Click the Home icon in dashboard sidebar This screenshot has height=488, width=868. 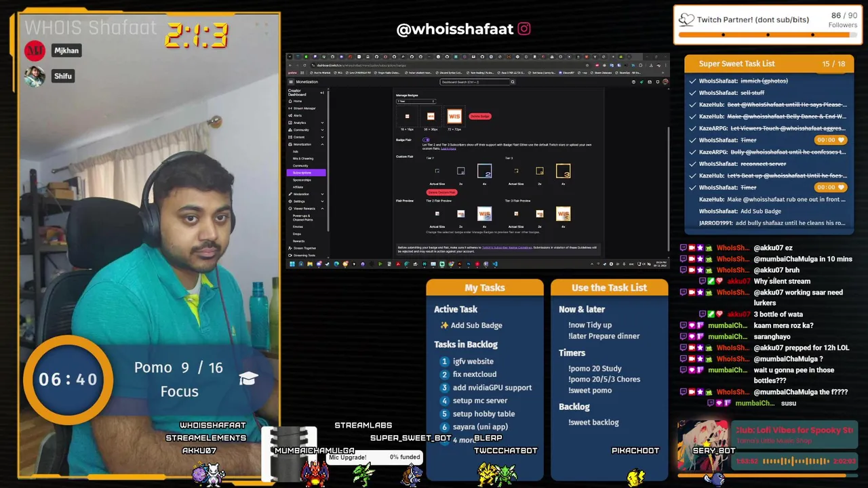pos(290,101)
